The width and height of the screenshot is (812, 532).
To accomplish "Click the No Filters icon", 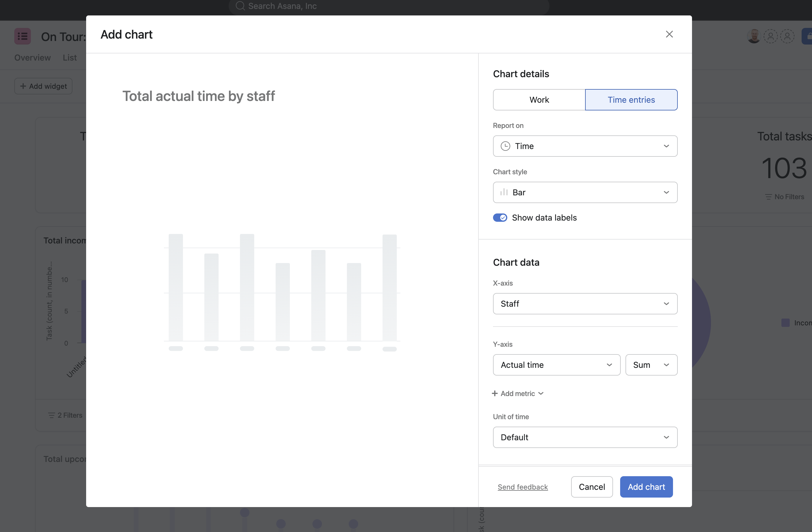I will point(768,197).
